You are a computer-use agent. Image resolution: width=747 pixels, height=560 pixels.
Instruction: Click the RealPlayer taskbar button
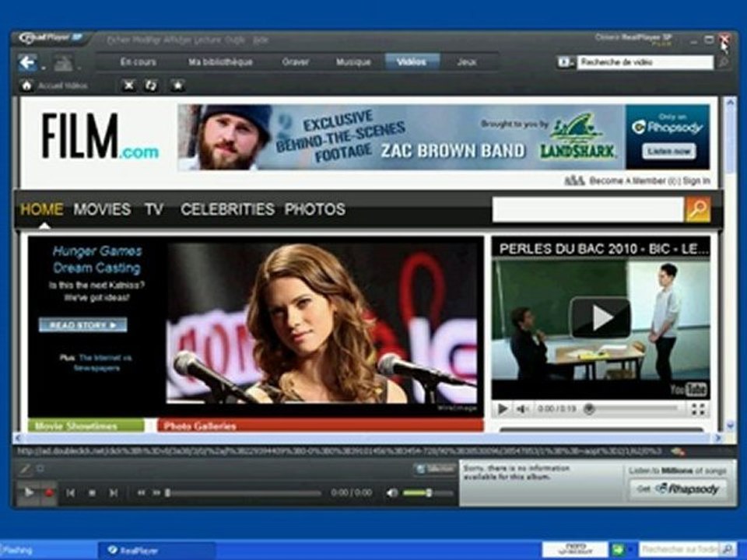[156, 550]
